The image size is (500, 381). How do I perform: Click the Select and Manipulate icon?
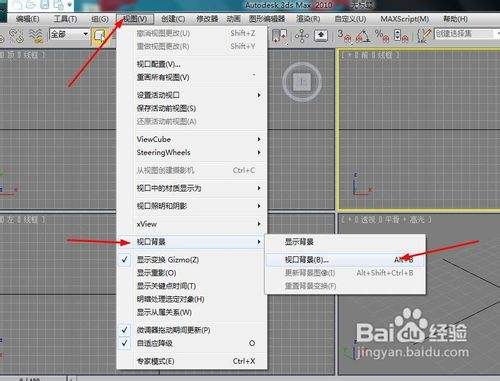point(302,35)
